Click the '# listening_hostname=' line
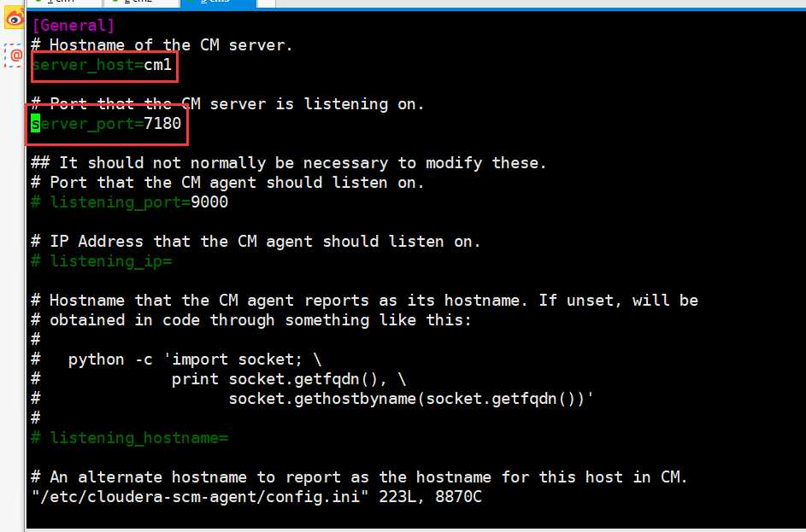 coord(130,438)
